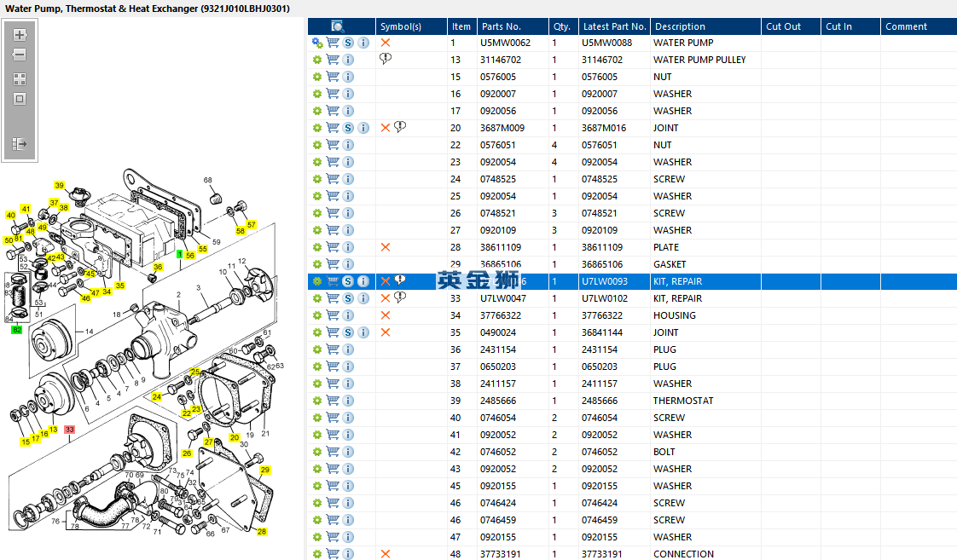The height and width of the screenshot is (560, 957).
Task: Click the S supersession icon for JOINT 3687M009
Action: pos(348,128)
